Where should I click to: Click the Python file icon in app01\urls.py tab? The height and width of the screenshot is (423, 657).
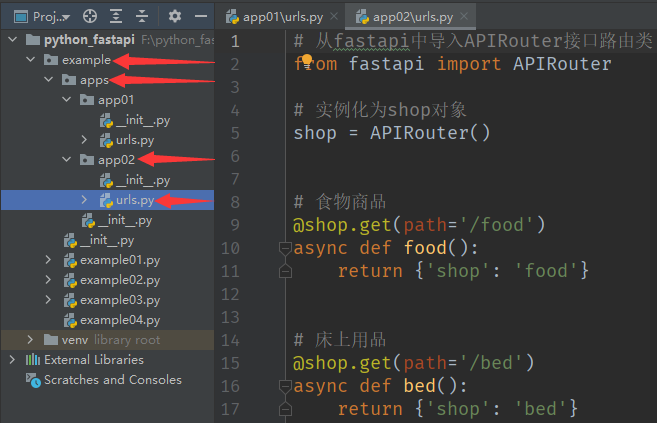232,17
